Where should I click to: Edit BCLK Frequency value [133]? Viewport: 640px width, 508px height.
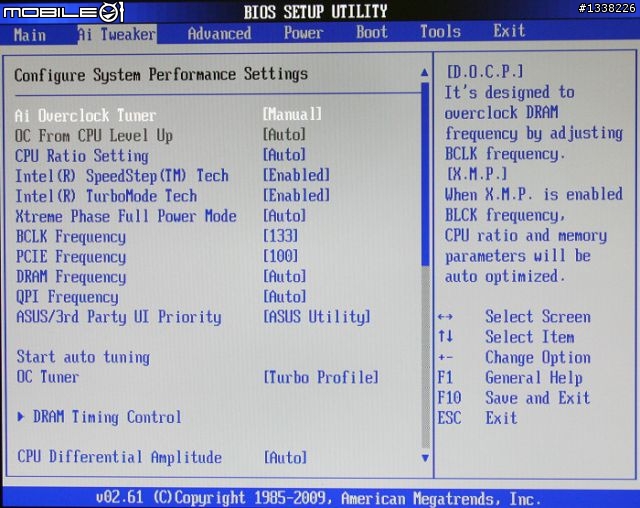tap(280, 236)
